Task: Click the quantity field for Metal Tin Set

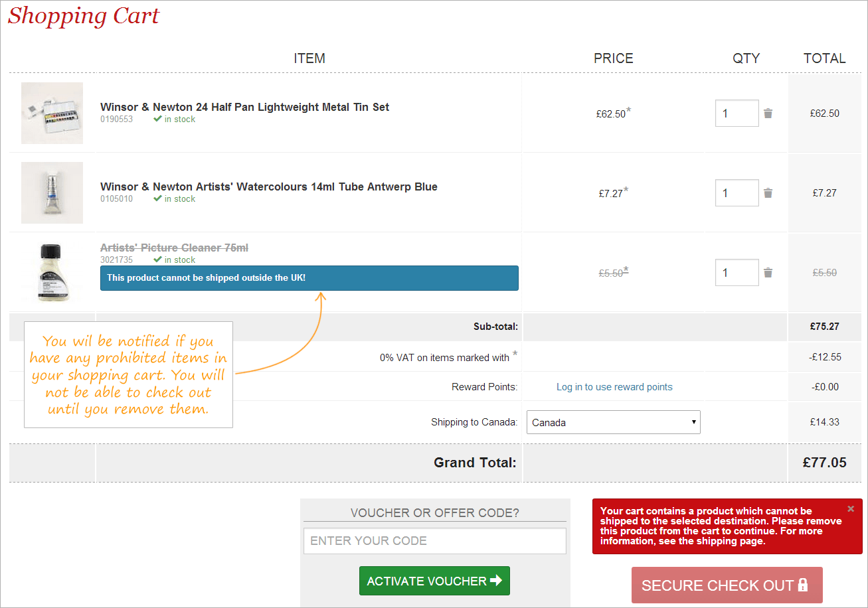Action: click(737, 114)
